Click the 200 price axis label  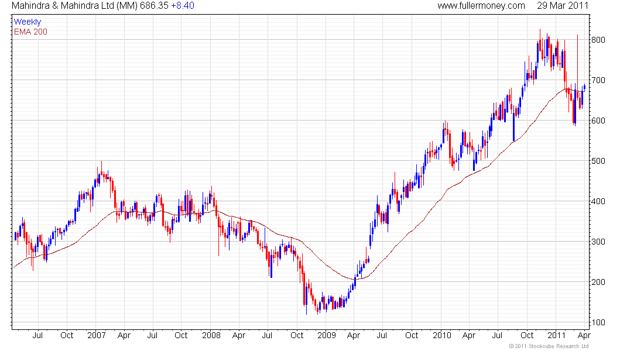point(598,282)
